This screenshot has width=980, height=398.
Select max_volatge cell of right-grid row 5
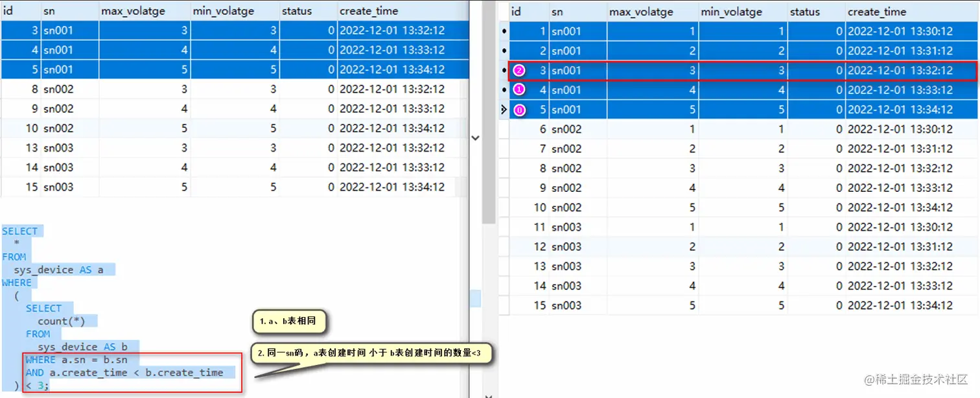[653, 110]
